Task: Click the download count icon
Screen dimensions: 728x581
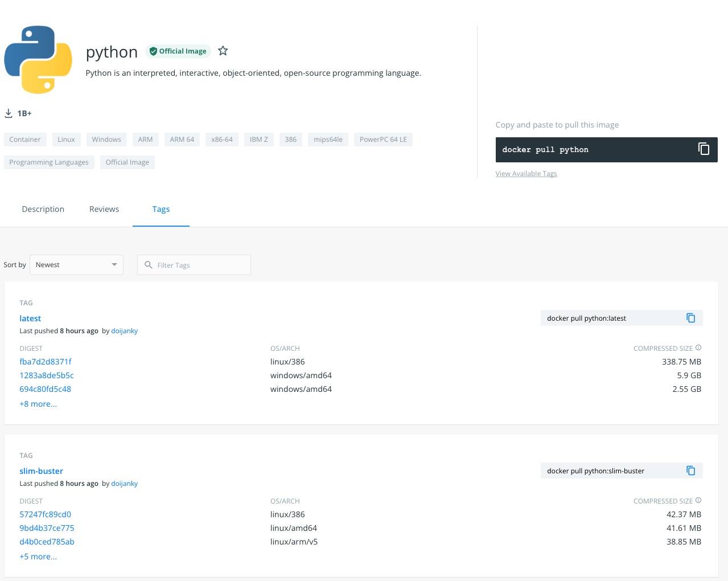Action: pos(9,113)
